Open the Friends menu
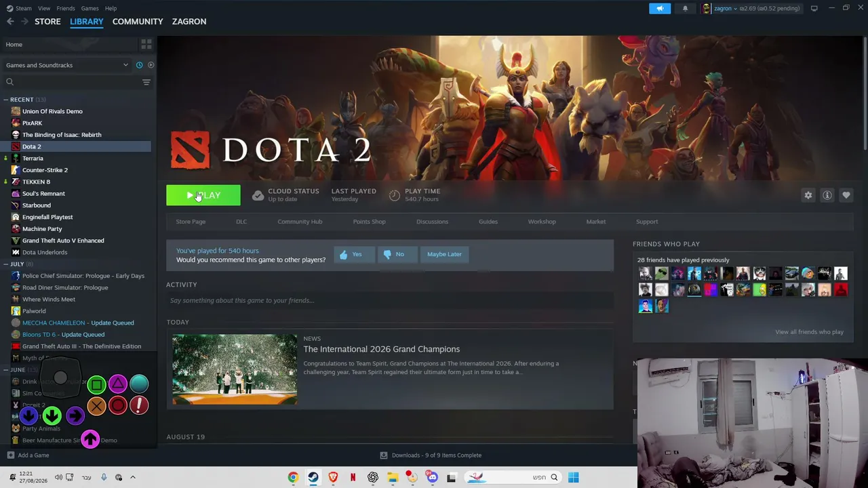 pos(66,8)
